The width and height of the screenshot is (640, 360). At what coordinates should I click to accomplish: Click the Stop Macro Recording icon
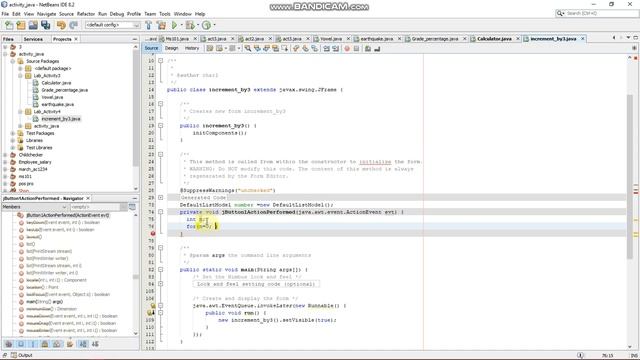click(356, 49)
